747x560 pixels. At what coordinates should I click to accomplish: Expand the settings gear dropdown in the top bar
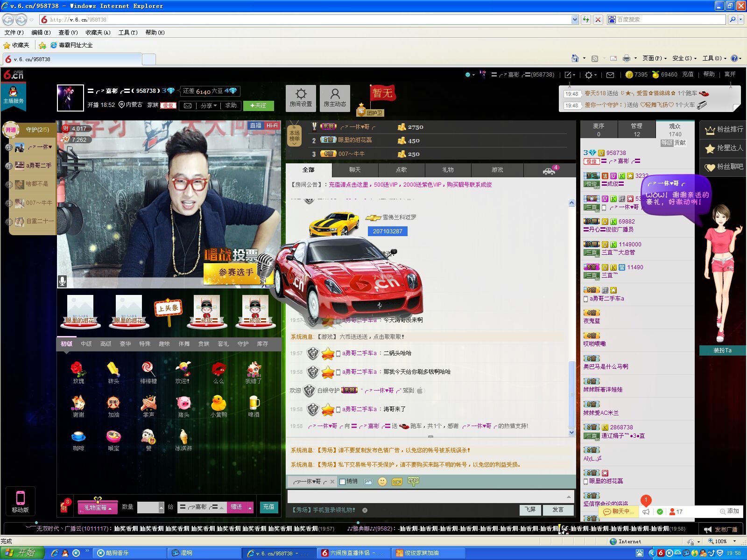pos(591,75)
